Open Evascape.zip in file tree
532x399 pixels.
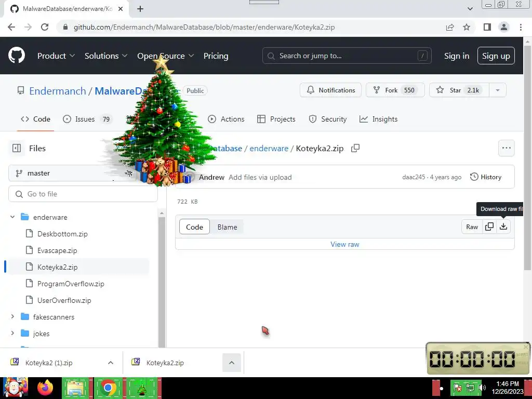[x=57, y=250]
